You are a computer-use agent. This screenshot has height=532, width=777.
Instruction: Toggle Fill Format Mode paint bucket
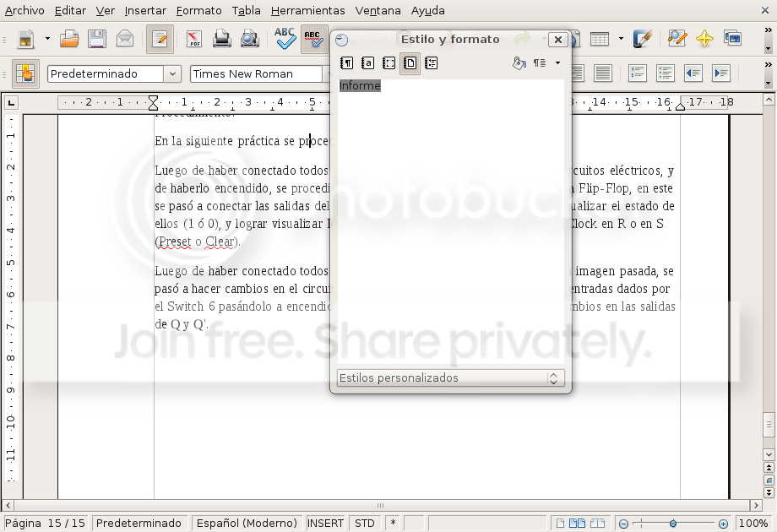tap(519, 62)
